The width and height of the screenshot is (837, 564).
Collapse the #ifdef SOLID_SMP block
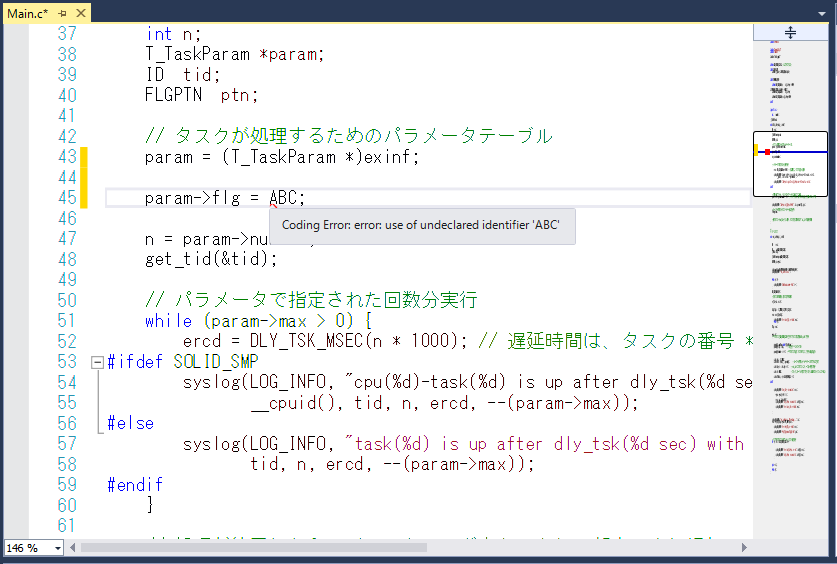click(96, 362)
